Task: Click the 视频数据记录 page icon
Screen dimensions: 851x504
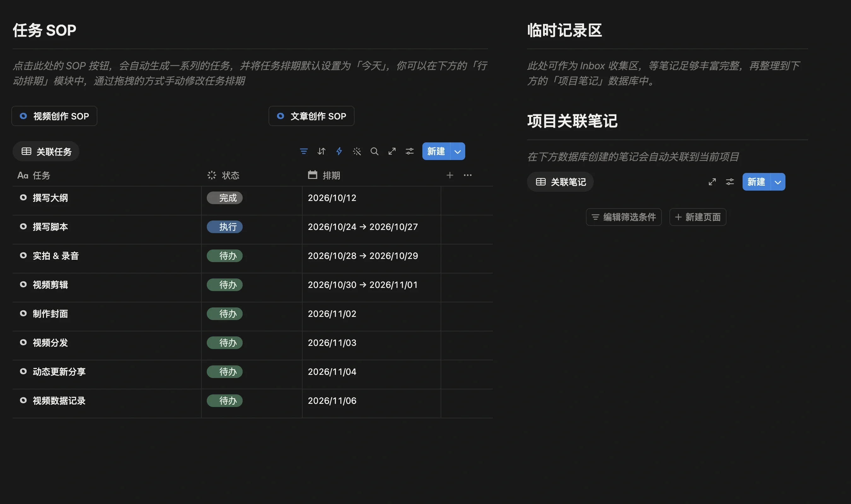Action: (x=23, y=400)
